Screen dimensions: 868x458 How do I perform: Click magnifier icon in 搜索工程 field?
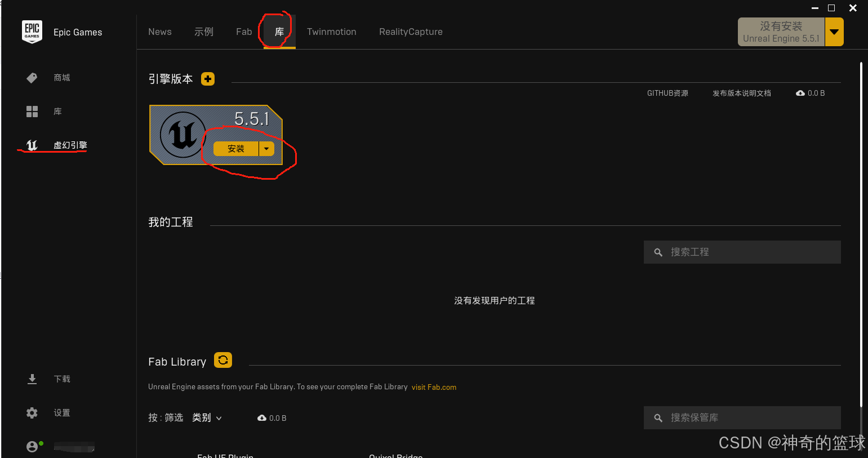658,252
